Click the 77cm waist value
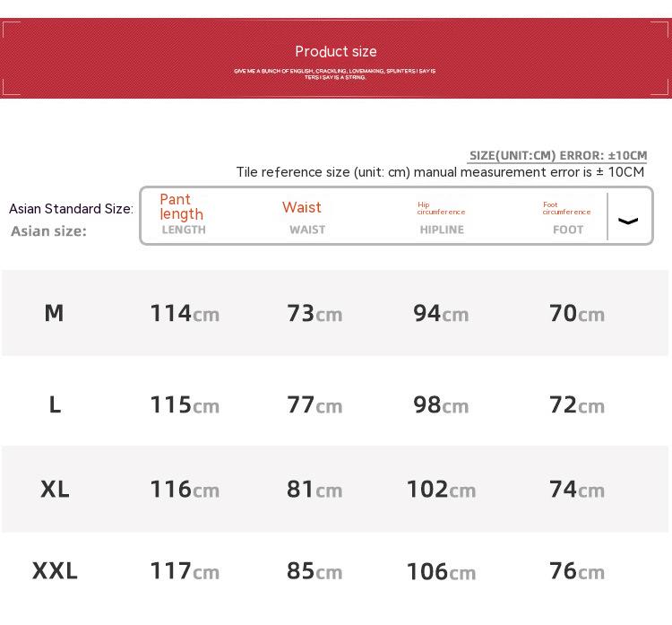Image resolution: width=672 pixels, height=625 pixels. [314, 404]
